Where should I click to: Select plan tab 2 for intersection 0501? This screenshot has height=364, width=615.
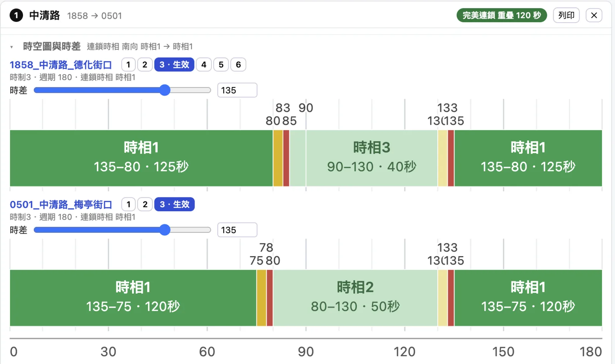[145, 204]
